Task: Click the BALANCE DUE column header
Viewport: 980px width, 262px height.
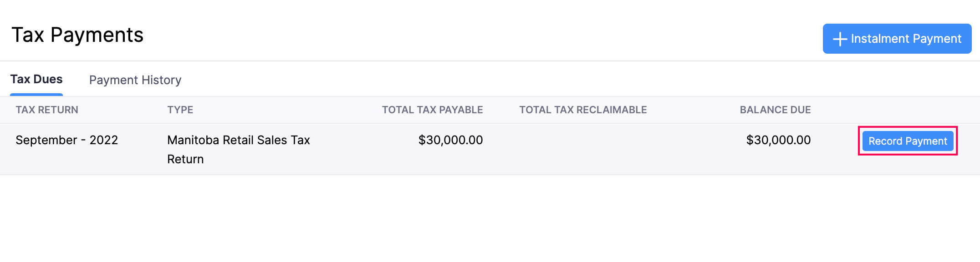Action: pos(774,110)
